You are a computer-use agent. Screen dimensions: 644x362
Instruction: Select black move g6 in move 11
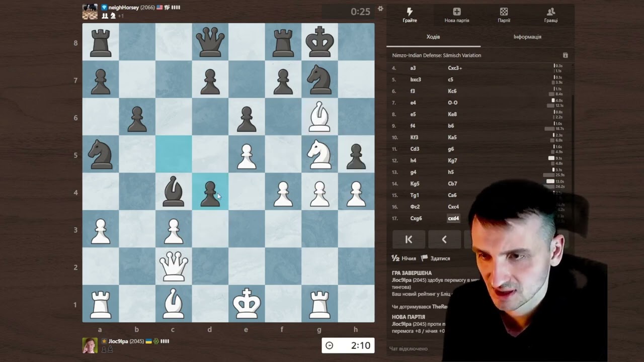[451, 149]
